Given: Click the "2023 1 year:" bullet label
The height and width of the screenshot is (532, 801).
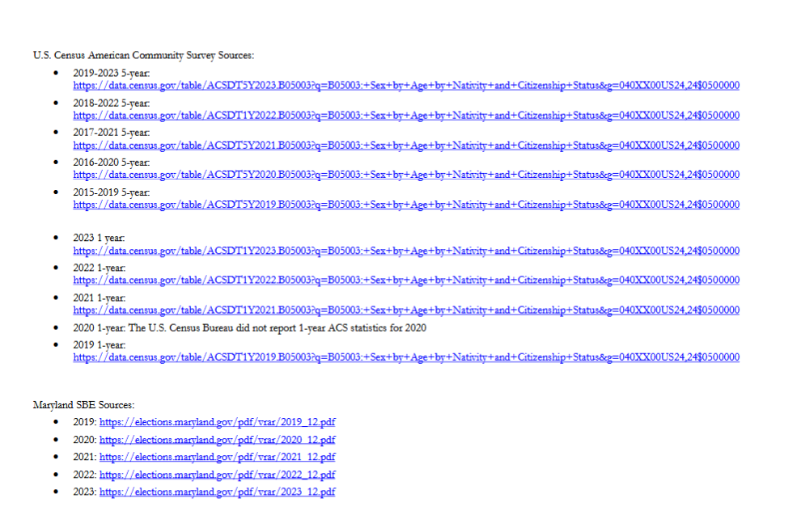Looking at the screenshot, I should [x=99, y=239].
